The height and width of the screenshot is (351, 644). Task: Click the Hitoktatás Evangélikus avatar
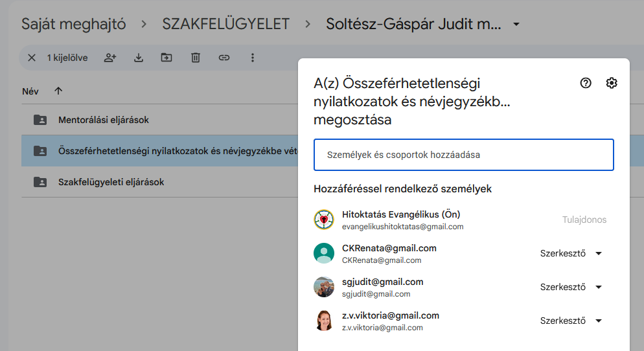tap(324, 220)
